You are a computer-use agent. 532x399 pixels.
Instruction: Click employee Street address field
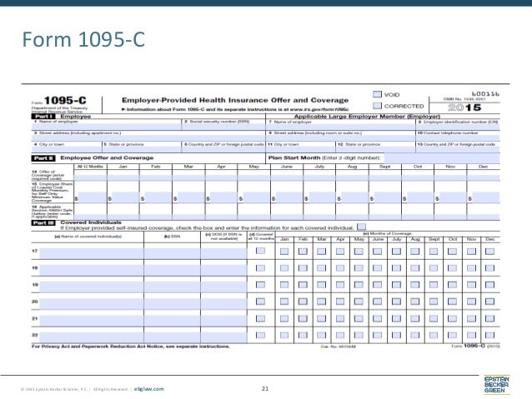pyautogui.click(x=148, y=138)
